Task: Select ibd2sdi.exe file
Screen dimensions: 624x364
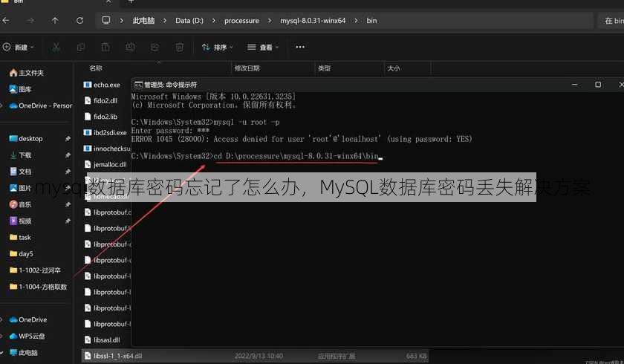Action: coord(105,132)
